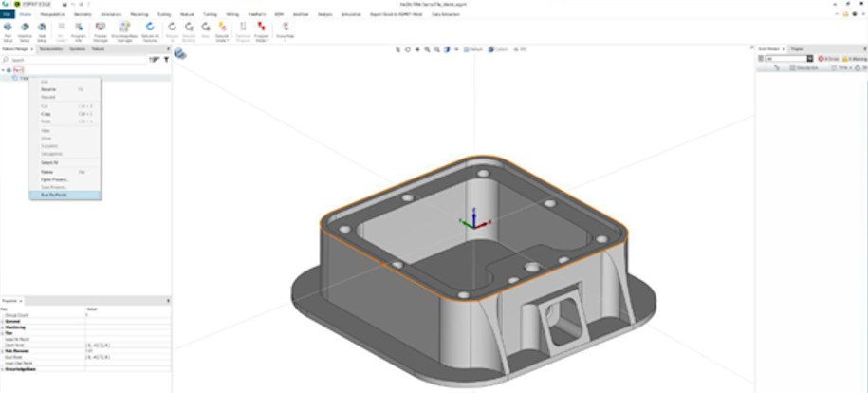The width and height of the screenshot is (868, 393).
Task: Collapse the Part tree node
Action: [x=5, y=70]
